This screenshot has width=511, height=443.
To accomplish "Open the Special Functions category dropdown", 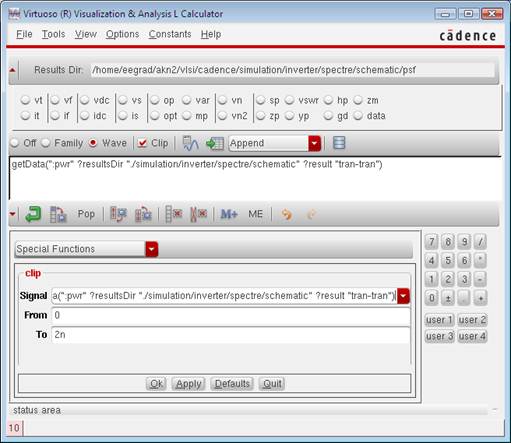I will pos(152,249).
